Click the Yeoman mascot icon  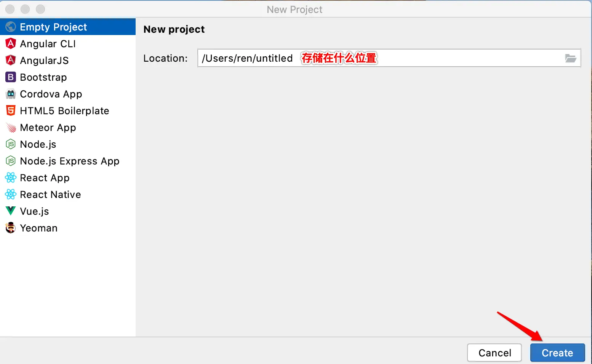click(x=11, y=228)
